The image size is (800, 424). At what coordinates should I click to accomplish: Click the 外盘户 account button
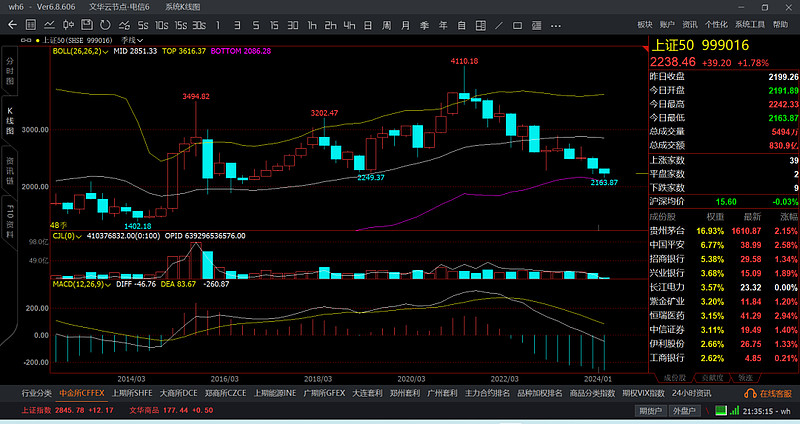point(684,410)
